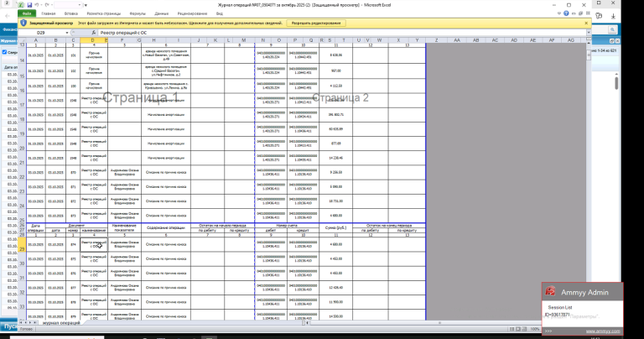Open the Файл tab
This screenshot has height=339, width=644.
(x=27, y=13)
